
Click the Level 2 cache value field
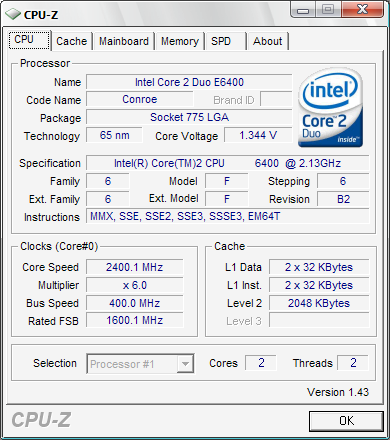click(319, 303)
